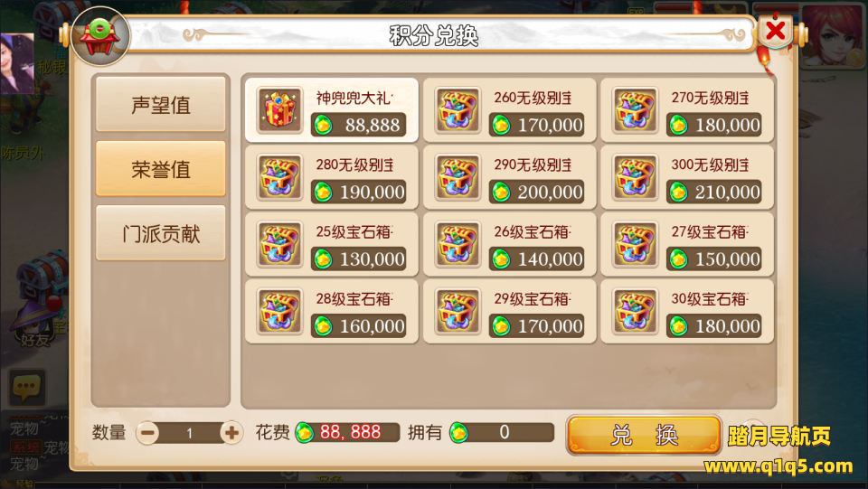Increase quantity with the plus button
The image size is (868, 489).
tap(231, 433)
